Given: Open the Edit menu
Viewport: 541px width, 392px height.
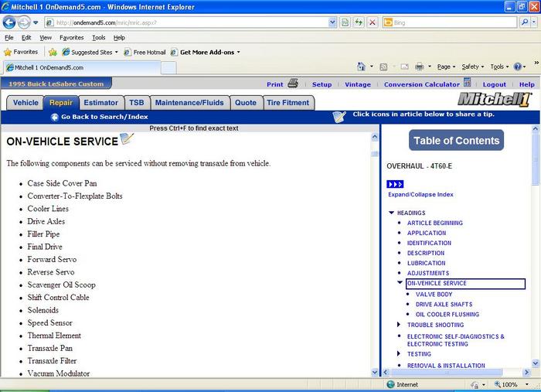Looking at the screenshot, I should tap(26, 38).
